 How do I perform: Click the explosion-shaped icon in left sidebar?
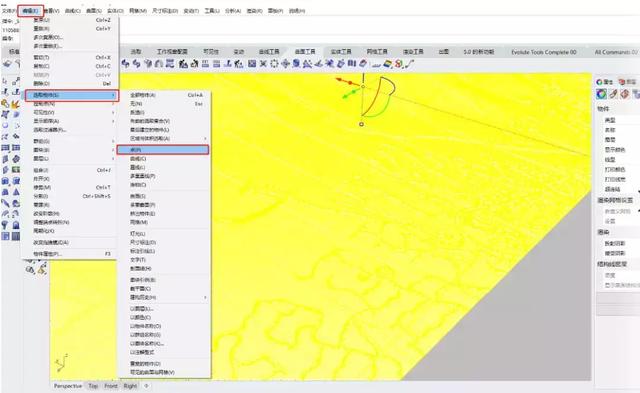point(16,104)
